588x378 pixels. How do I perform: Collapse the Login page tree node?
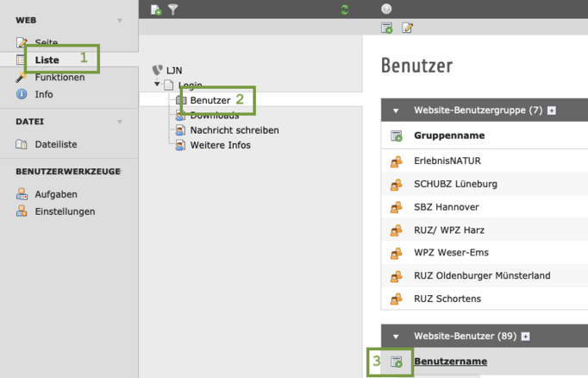pyautogui.click(x=157, y=84)
